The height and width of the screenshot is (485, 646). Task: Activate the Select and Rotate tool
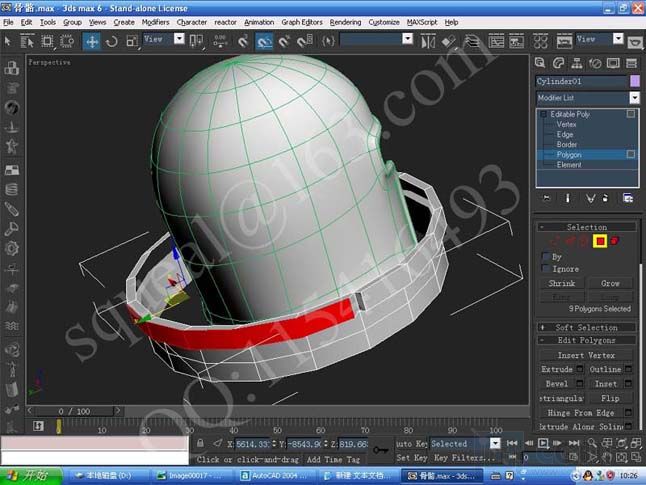click(112, 42)
